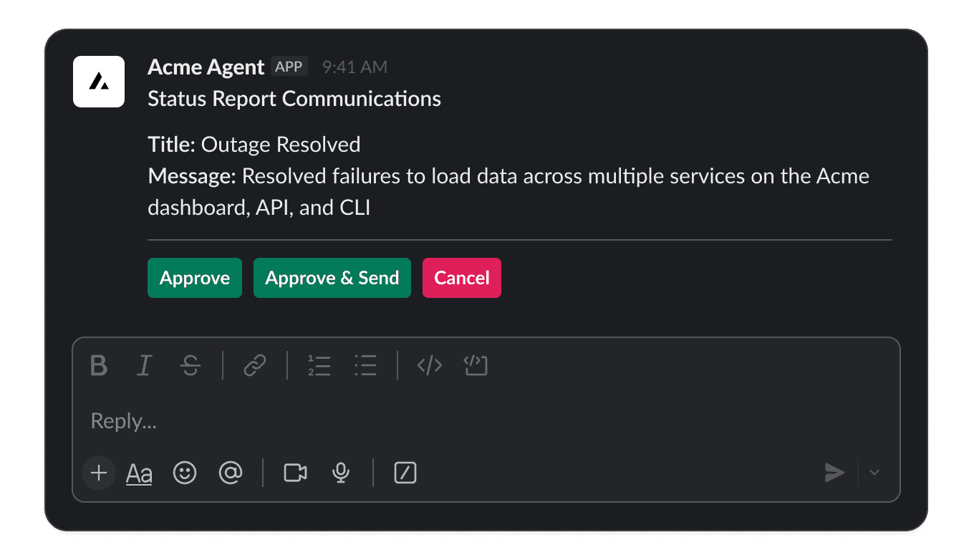Viewport: 974px width, 560px height.
Task: Open attachments with the plus button
Action: coord(99,473)
